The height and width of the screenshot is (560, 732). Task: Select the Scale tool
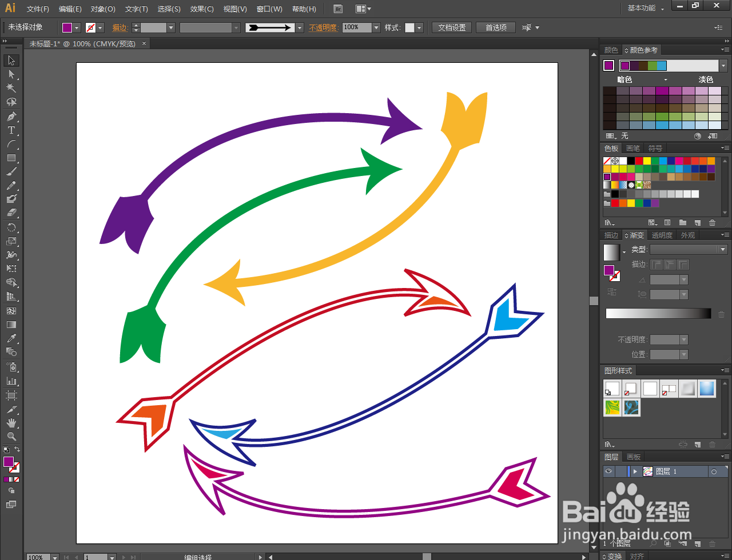(11, 241)
